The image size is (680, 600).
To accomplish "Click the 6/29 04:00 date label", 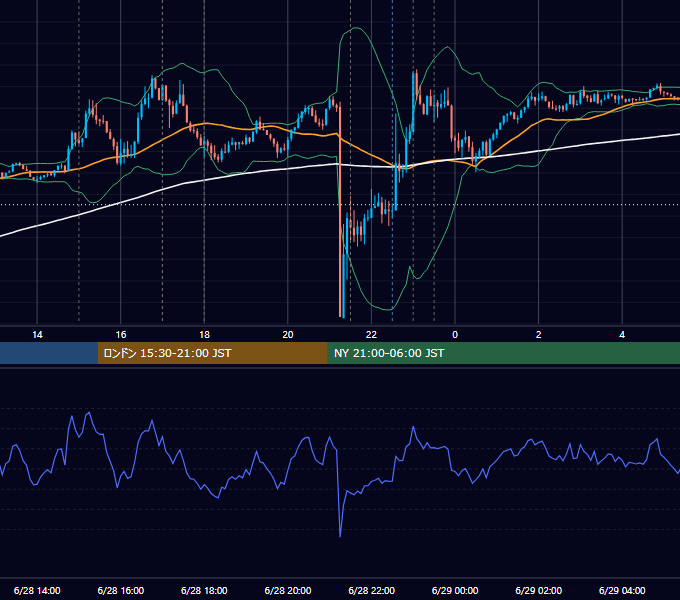I will click(622, 590).
